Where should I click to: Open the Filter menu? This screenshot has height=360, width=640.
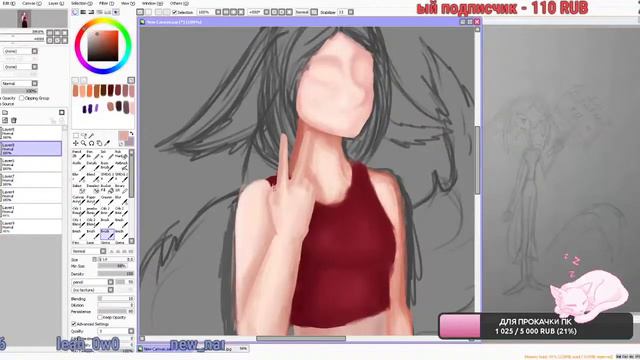pyautogui.click(x=106, y=3)
